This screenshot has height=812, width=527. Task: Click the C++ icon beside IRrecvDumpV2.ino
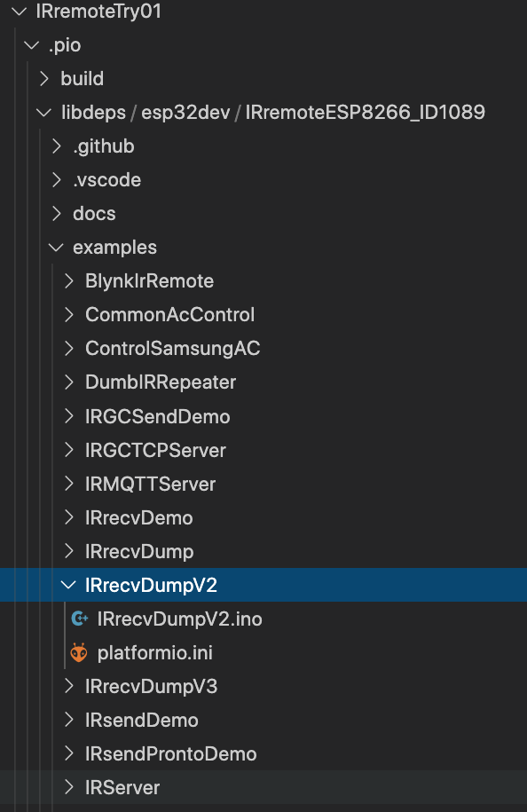tap(79, 619)
